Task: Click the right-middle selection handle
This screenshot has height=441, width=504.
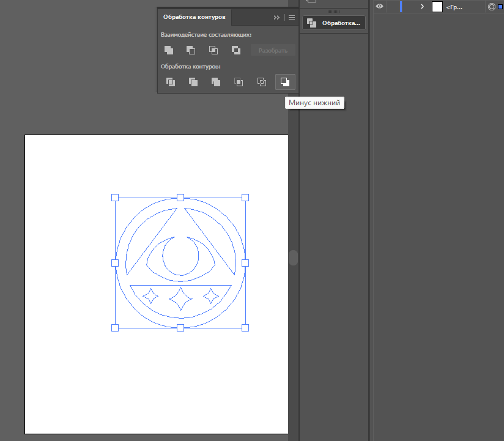Action: (245, 263)
